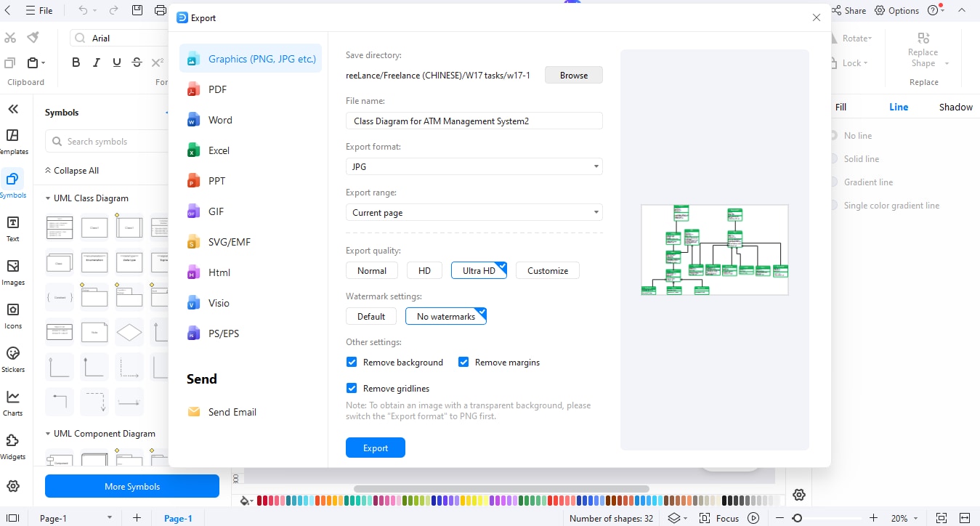
Task: Uncheck the Remove gridlines checkbox
Action: (352, 389)
